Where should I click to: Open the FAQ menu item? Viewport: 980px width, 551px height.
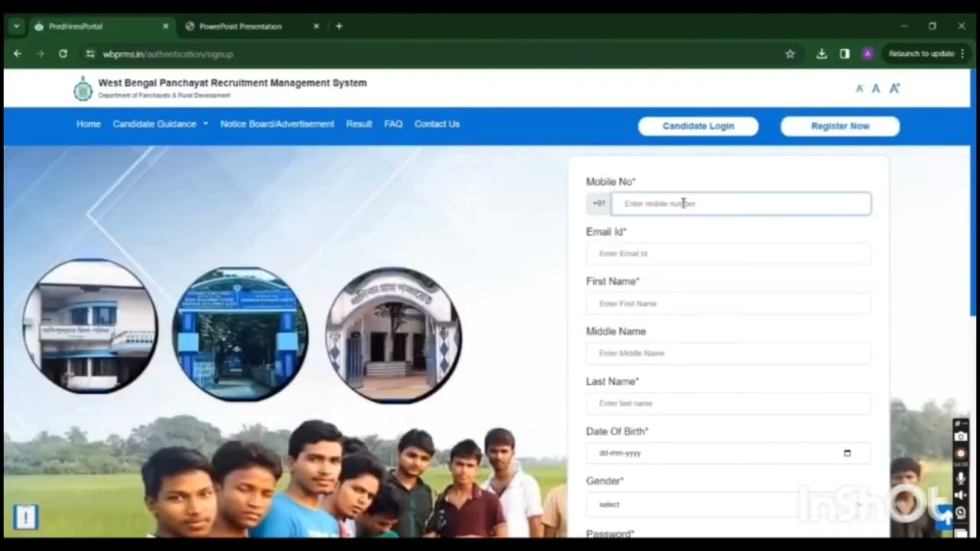[393, 124]
